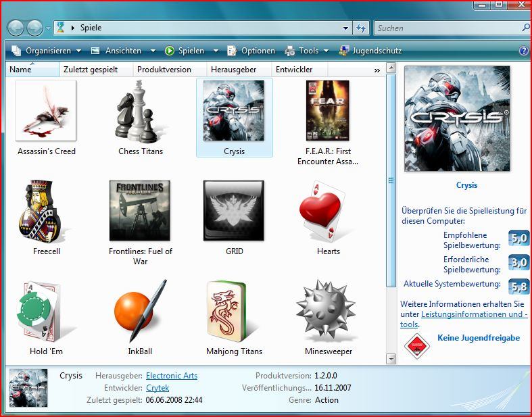Click the Optionen toolbar label
The image size is (532, 417).
coord(258,51)
